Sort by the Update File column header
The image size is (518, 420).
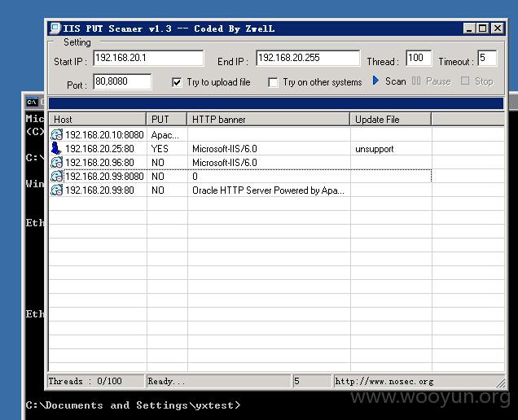[x=391, y=119]
